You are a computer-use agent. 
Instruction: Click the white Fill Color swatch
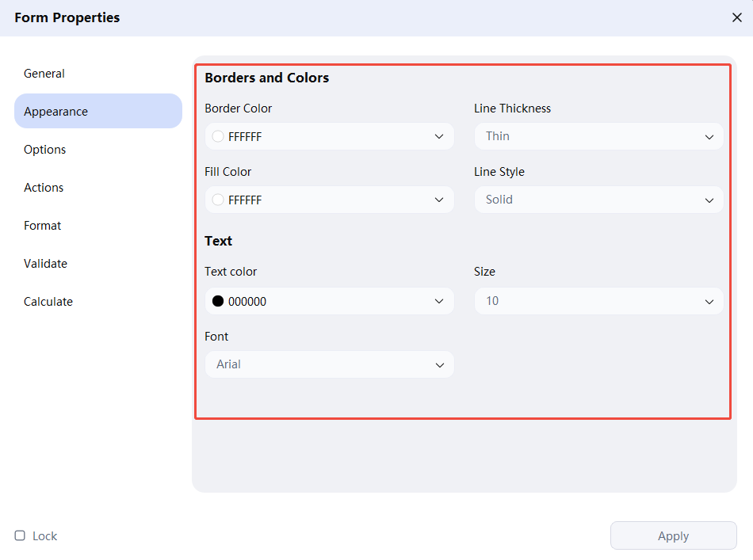tap(218, 200)
